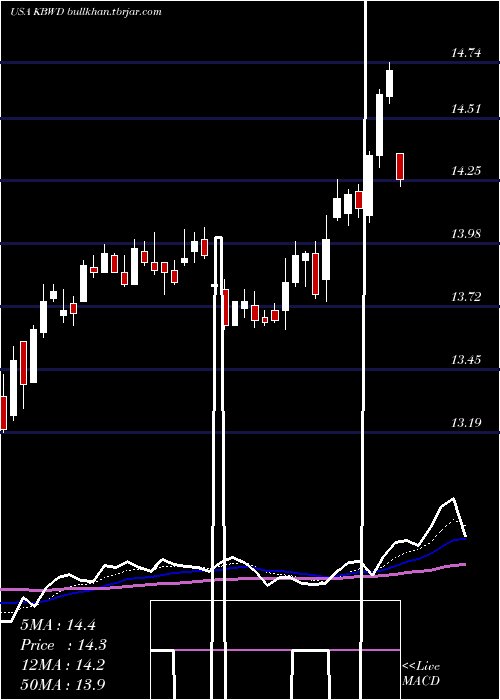Click the highest white candlestick below 14.74
The height and width of the screenshot is (700, 500).
pos(390,83)
